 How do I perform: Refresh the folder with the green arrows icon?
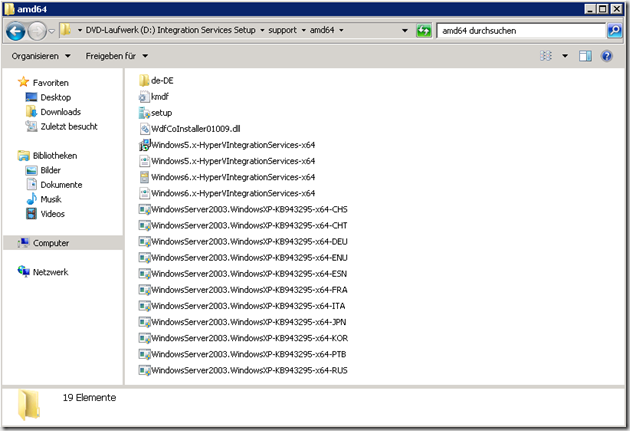(x=423, y=31)
